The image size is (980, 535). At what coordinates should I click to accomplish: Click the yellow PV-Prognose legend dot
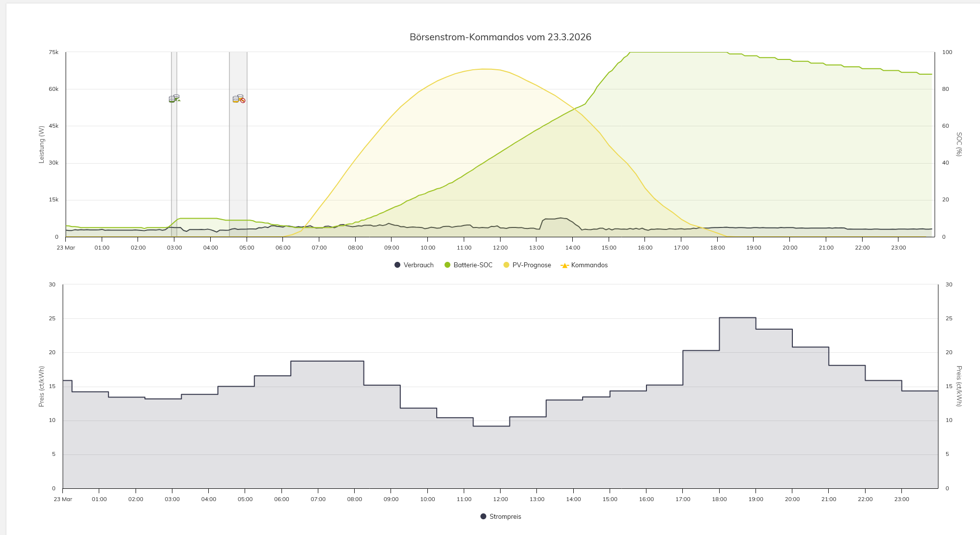(506, 265)
